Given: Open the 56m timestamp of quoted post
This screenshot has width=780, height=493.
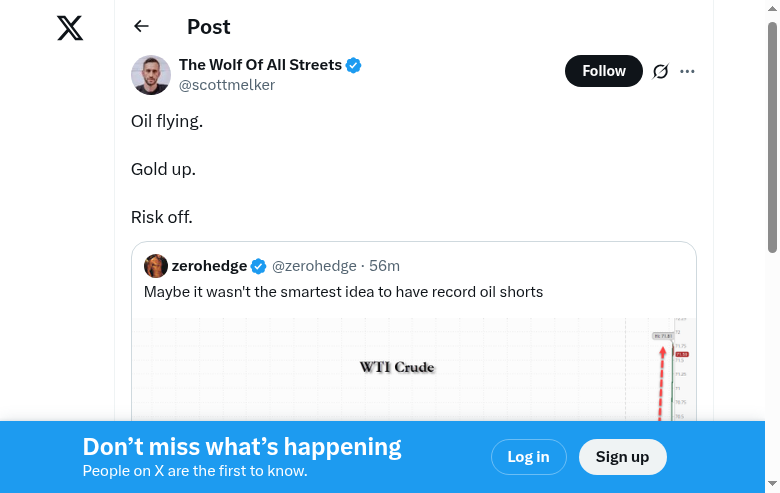Looking at the screenshot, I should [385, 265].
